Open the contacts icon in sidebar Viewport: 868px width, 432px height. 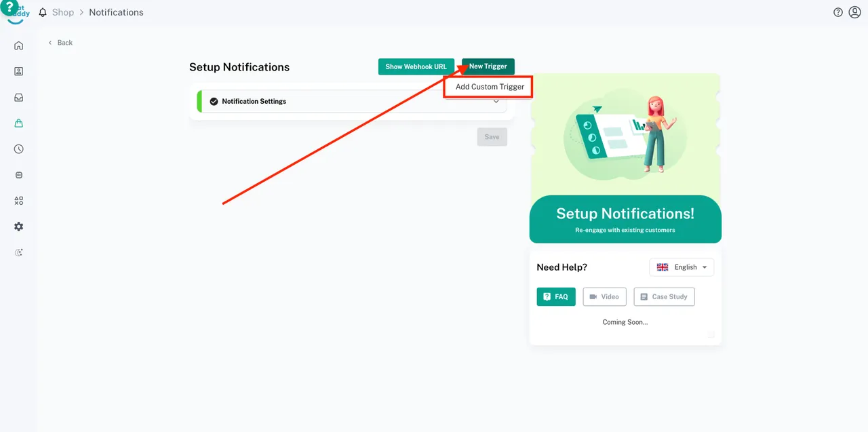coord(19,71)
